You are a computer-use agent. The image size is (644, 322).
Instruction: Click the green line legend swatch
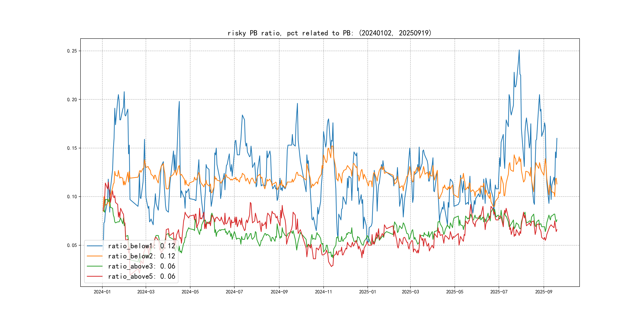(94, 266)
